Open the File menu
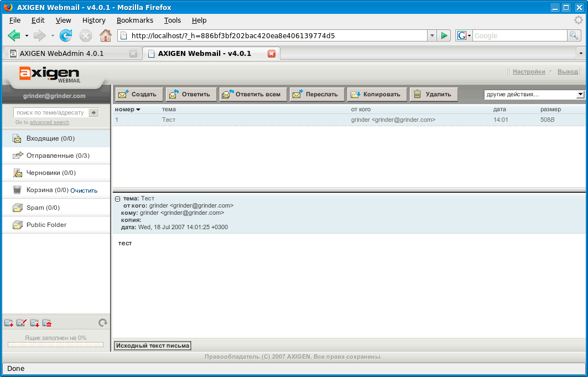Screen dimensions: 588x377 15,20
